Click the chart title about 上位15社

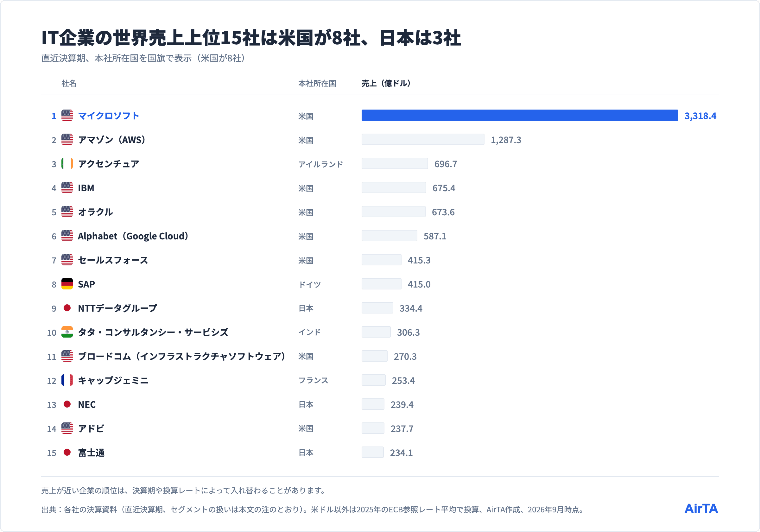coord(251,38)
